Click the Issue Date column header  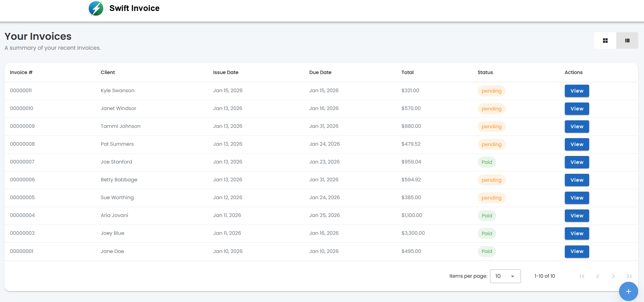(x=226, y=72)
